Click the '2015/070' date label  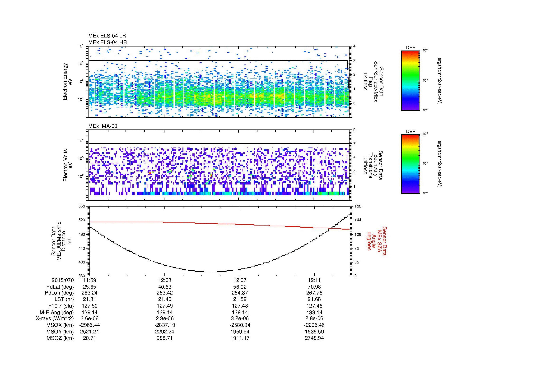pyautogui.click(x=63, y=280)
